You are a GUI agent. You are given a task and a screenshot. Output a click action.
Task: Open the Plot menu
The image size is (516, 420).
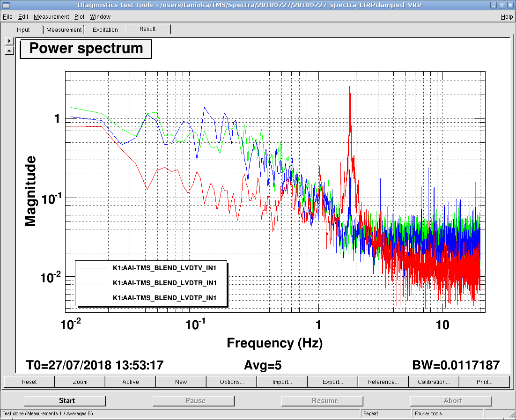tap(79, 17)
